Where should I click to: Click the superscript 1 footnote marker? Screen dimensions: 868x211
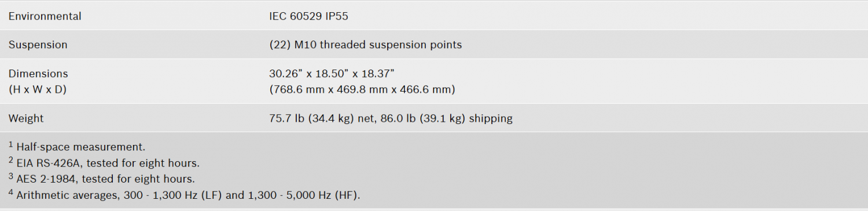pos(11,145)
